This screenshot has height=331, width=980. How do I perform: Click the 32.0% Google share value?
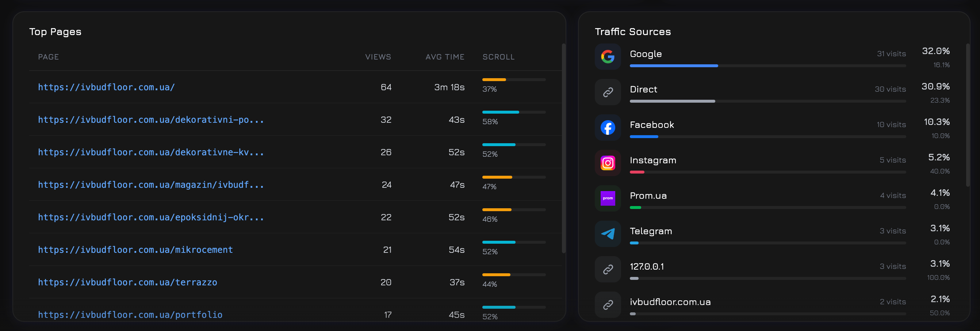coord(936,51)
